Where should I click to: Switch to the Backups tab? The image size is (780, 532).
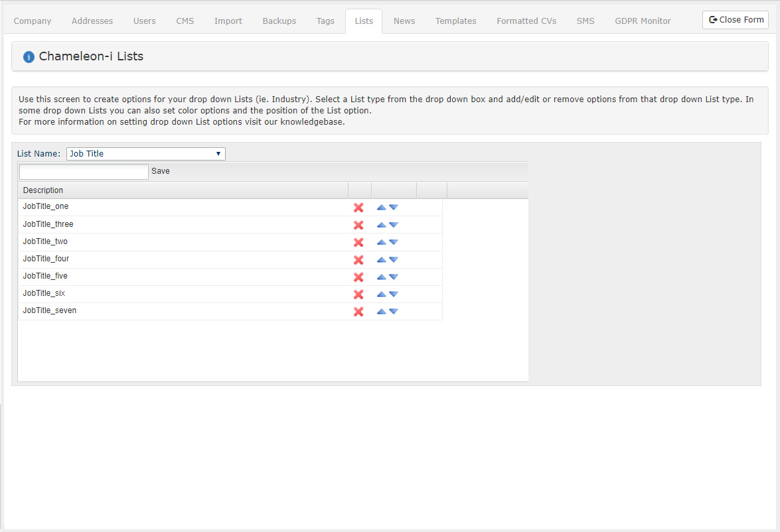click(279, 21)
